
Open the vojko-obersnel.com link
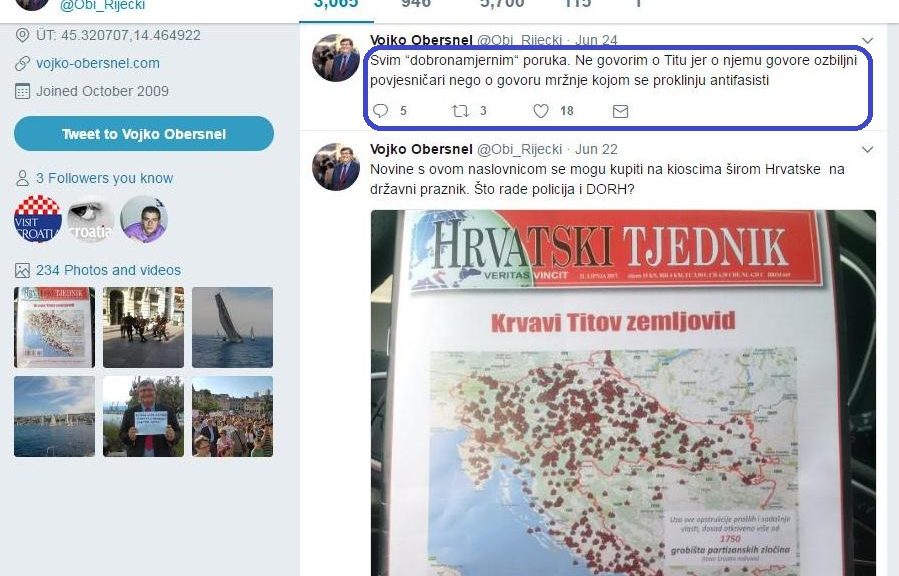point(98,63)
